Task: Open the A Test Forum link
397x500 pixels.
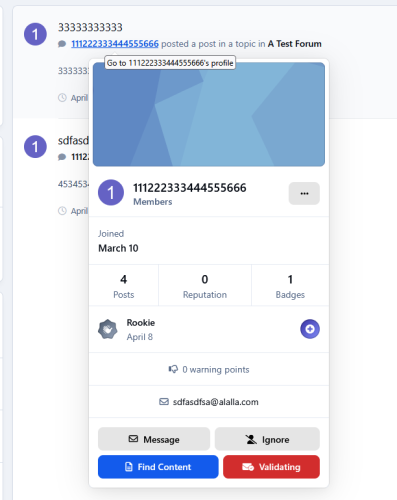Action: click(x=295, y=44)
